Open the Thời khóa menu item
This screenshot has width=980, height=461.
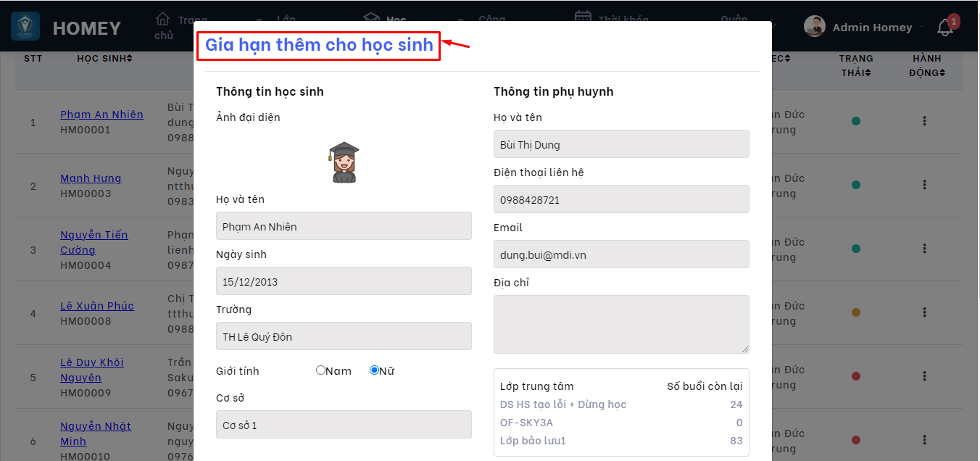coord(612,19)
